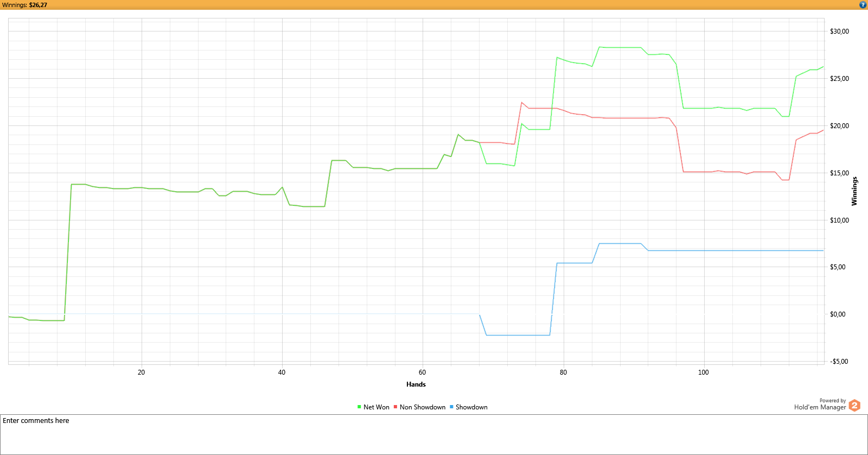
Task: Click the 100 hands axis label
Action: [704, 372]
